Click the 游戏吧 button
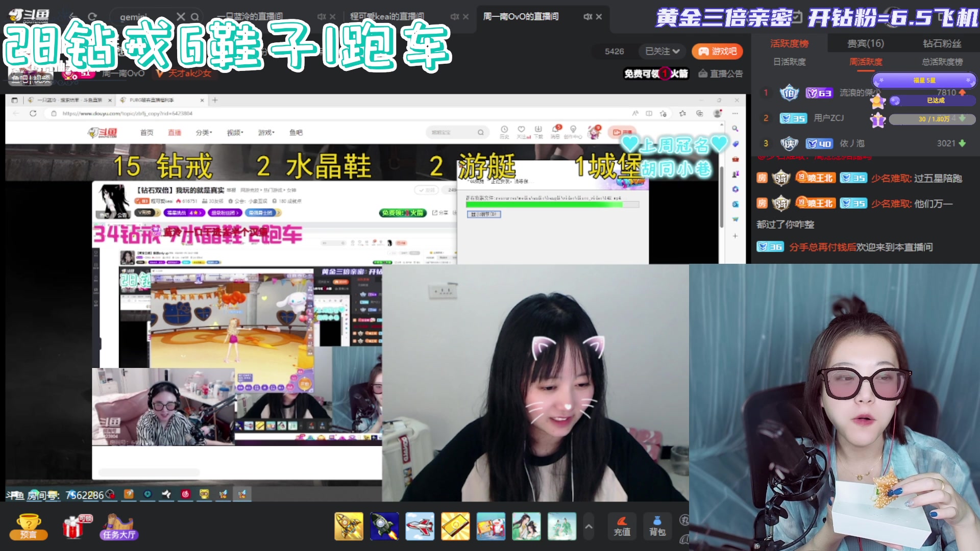 coord(717,51)
